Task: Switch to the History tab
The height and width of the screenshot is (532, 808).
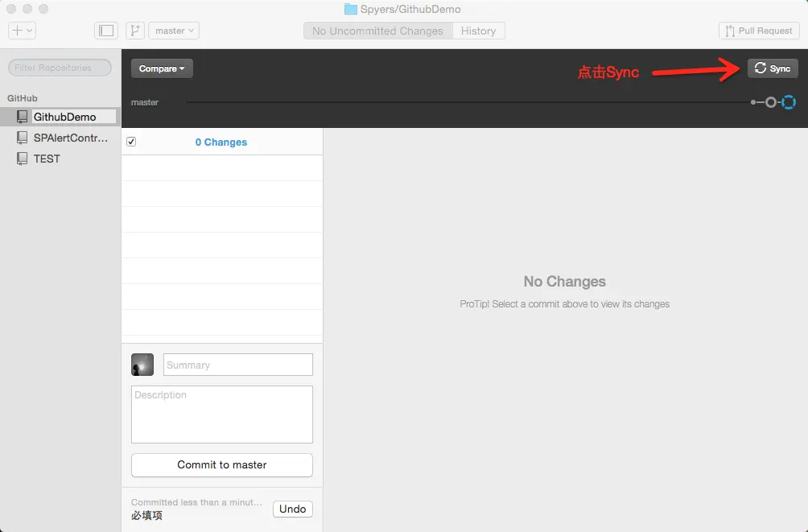Action: coord(478,31)
